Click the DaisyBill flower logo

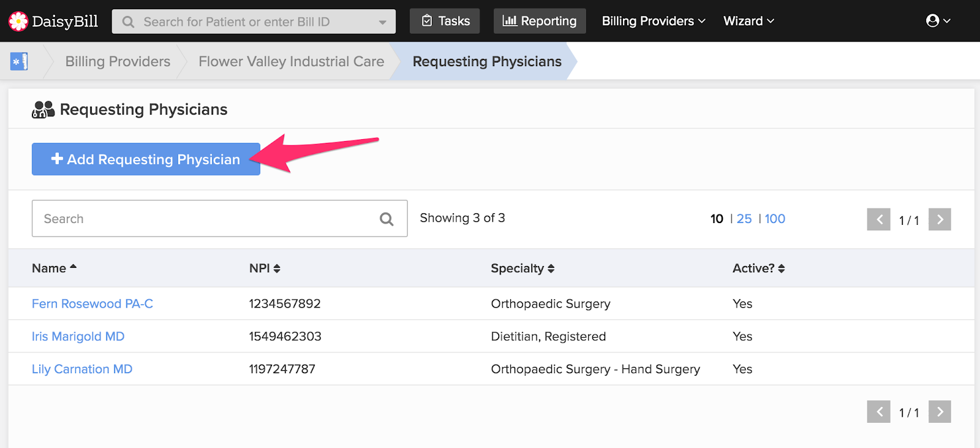point(18,21)
